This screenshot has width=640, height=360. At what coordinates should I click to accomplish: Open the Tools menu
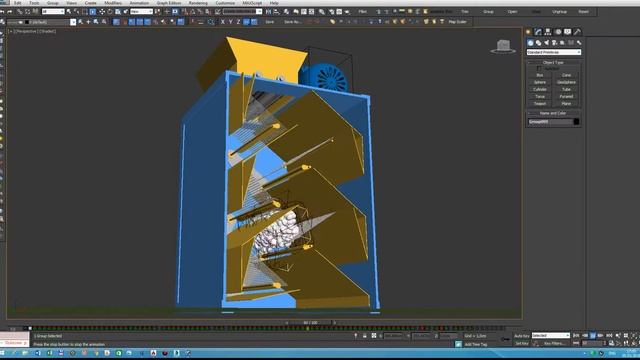click(x=34, y=3)
